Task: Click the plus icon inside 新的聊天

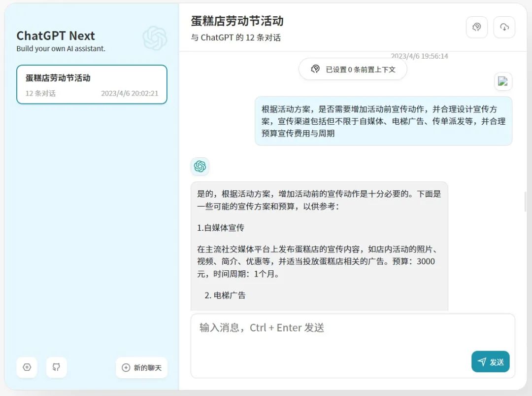Action: click(125, 367)
